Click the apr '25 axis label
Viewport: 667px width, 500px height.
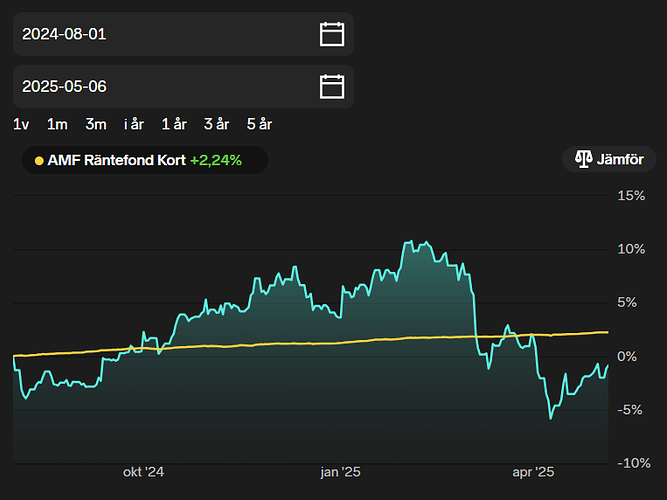pos(532,472)
